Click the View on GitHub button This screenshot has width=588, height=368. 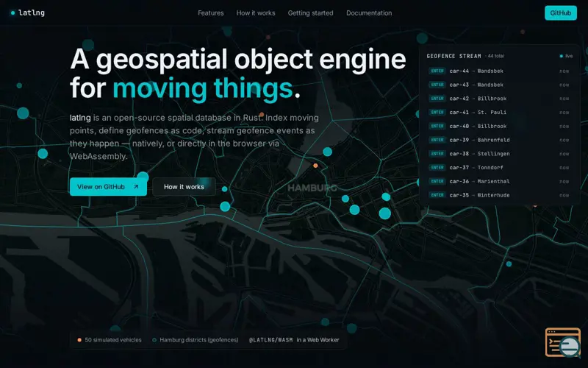coord(108,187)
